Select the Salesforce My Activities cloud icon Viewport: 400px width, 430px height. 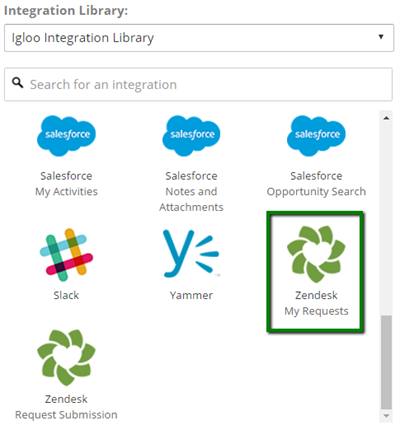click(66, 136)
